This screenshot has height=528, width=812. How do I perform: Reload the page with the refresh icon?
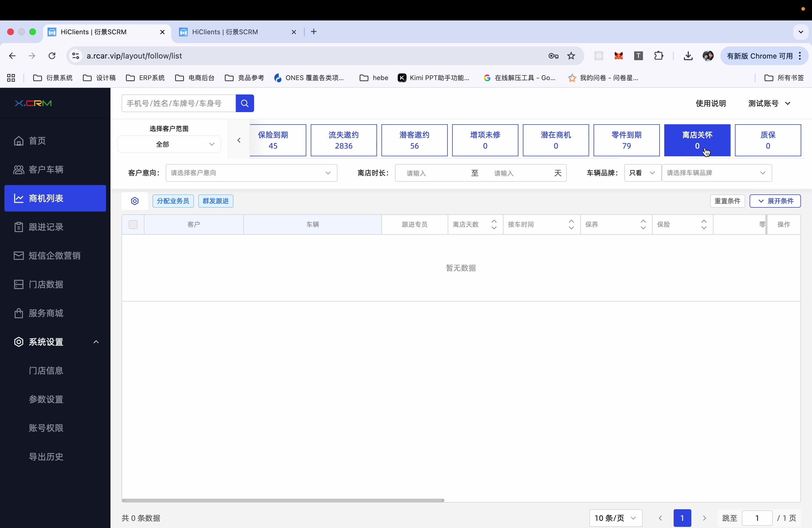[52, 56]
